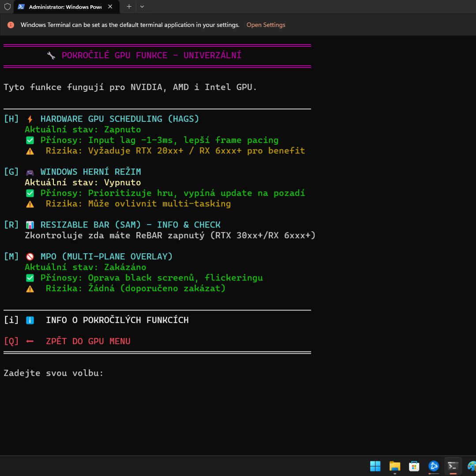
Task: Expand the new tab profile dropdown chevron
Action: (142, 7)
